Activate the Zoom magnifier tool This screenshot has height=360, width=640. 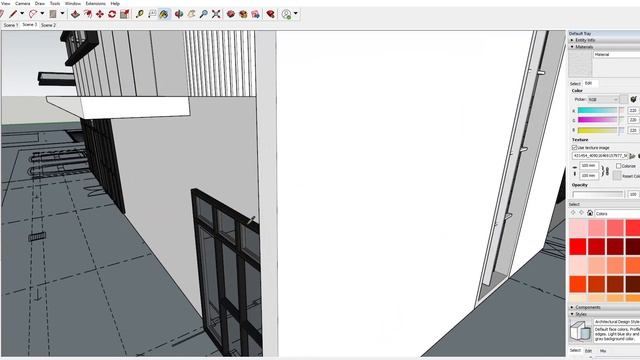click(x=203, y=14)
